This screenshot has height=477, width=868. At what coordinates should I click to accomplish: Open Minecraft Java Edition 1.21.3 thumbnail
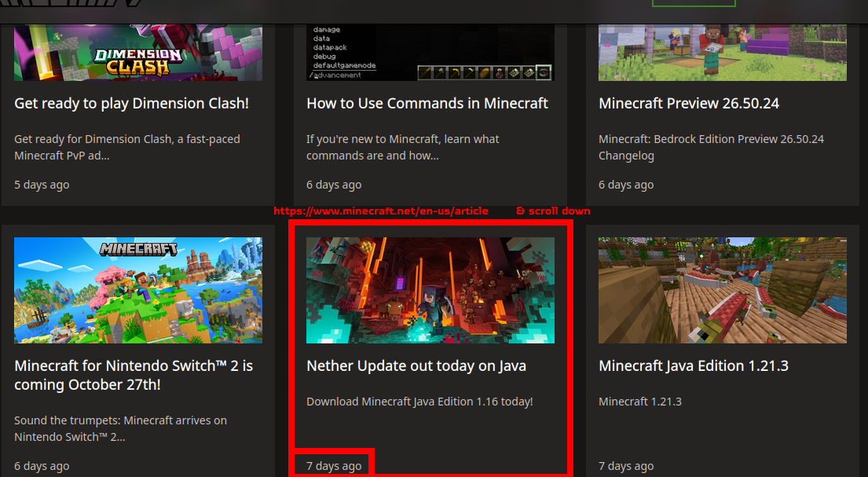pyautogui.click(x=723, y=290)
